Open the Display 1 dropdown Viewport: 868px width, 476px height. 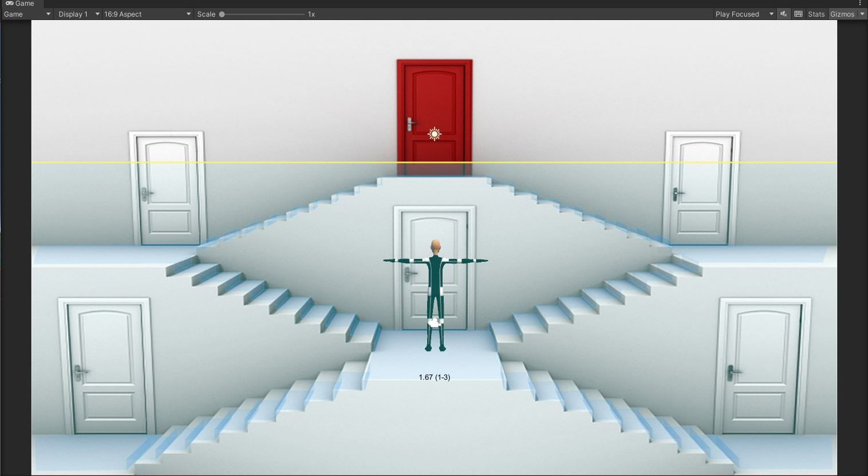coord(78,14)
